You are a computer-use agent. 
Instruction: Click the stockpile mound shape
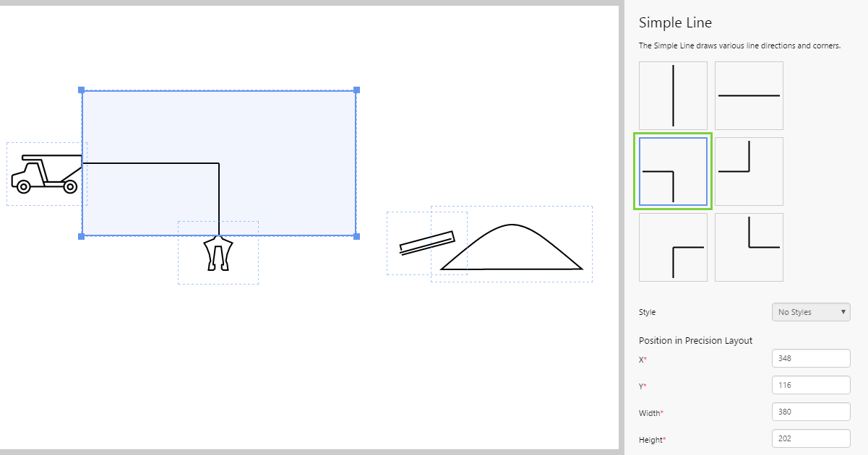pos(512,248)
